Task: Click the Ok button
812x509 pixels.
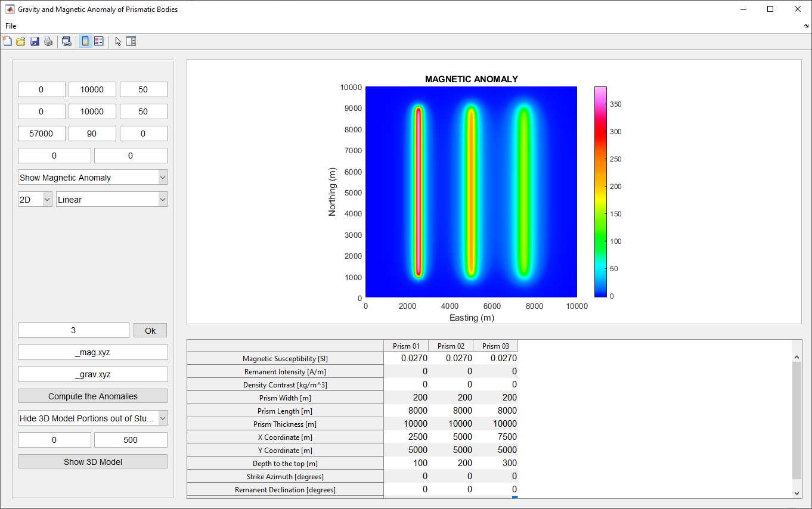Action: point(150,330)
